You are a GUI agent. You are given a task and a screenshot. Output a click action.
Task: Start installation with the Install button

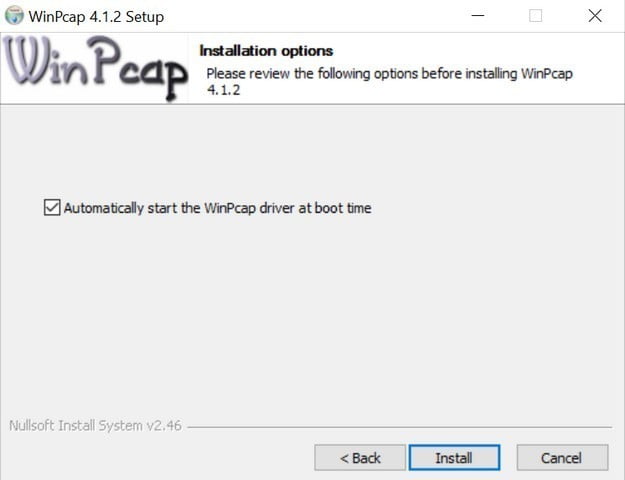click(454, 458)
